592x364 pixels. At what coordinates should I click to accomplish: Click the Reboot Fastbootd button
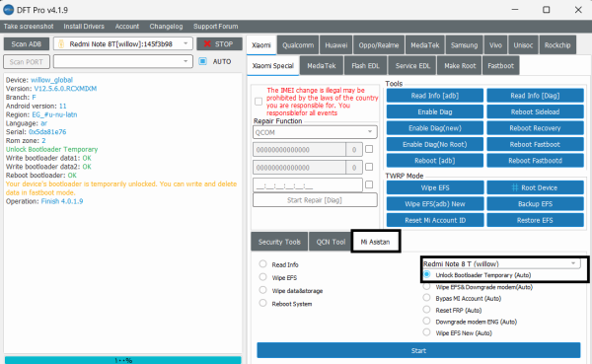[535, 161]
